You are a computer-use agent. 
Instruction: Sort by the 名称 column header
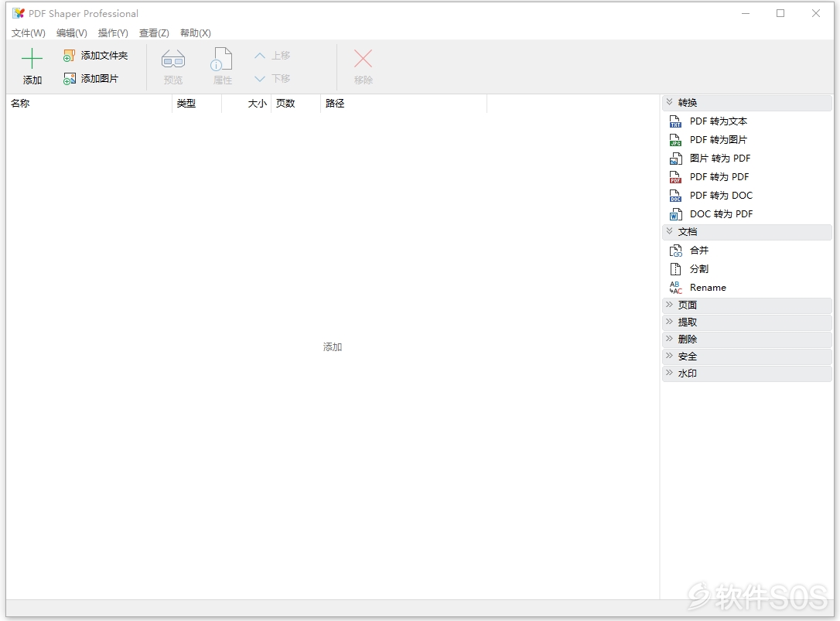pos(89,104)
